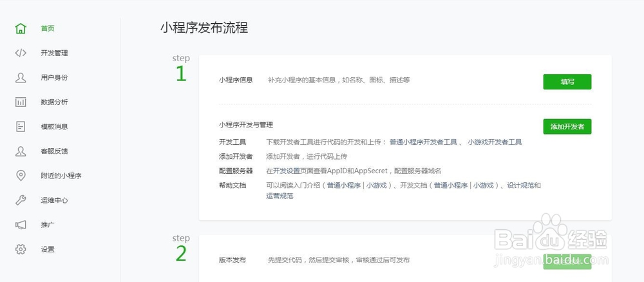Click the 小程序开发与管理 heading
Image resolution: width=644 pixels, height=282 pixels.
pyautogui.click(x=246, y=124)
